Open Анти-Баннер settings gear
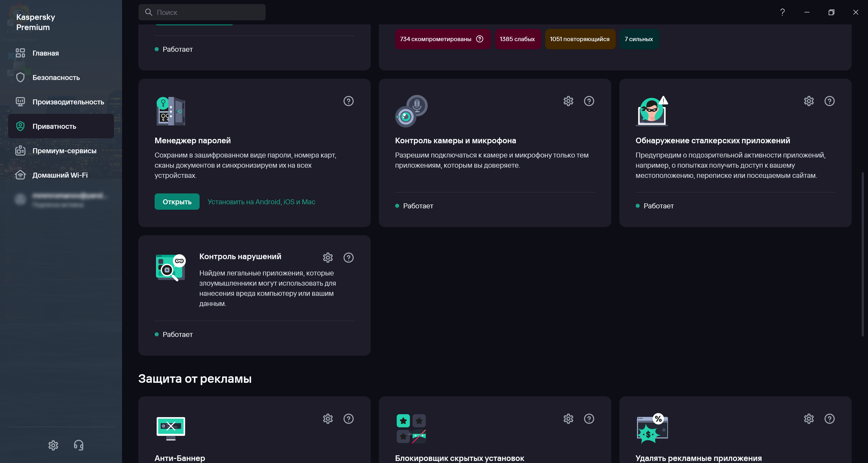The width and height of the screenshot is (868, 463). [x=328, y=418]
